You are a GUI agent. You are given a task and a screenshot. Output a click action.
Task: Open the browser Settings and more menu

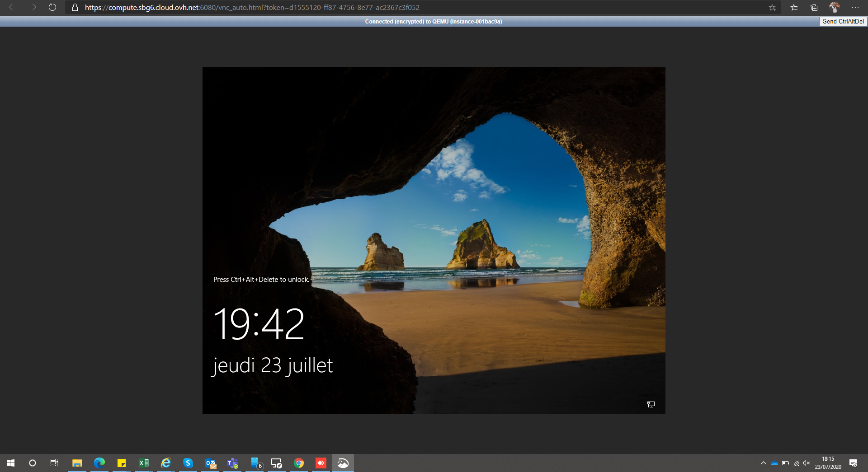pyautogui.click(x=855, y=7)
